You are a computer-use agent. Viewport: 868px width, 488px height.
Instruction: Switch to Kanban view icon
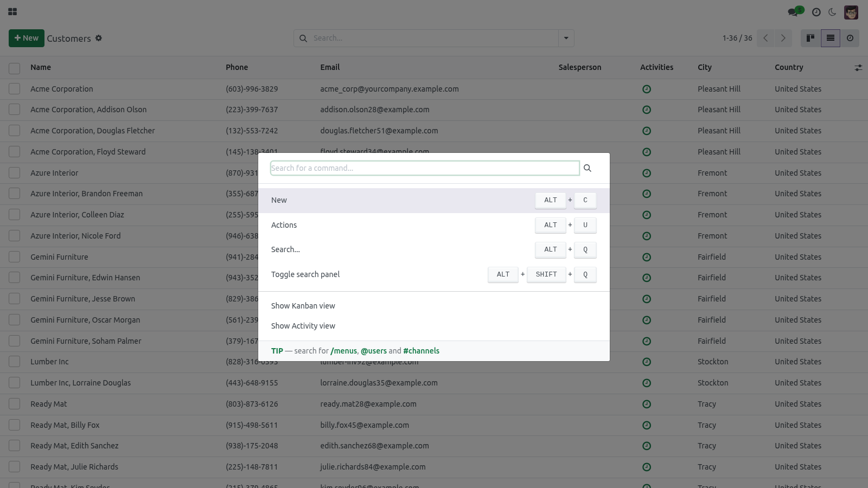tap(810, 38)
